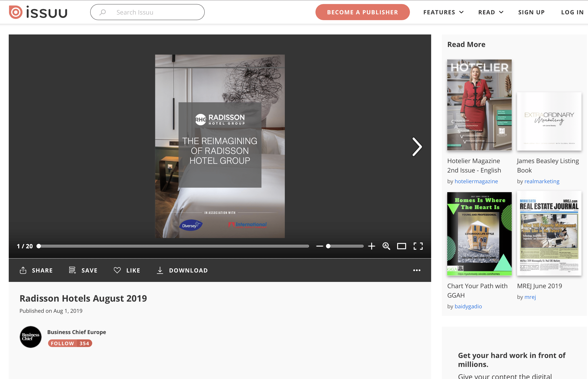Click the SIGN UP menu item
This screenshot has width=588, height=379.
tap(531, 12)
